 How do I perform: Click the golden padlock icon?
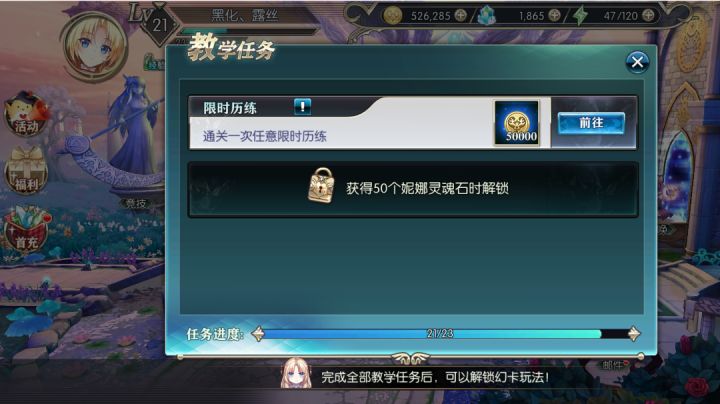click(x=321, y=185)
